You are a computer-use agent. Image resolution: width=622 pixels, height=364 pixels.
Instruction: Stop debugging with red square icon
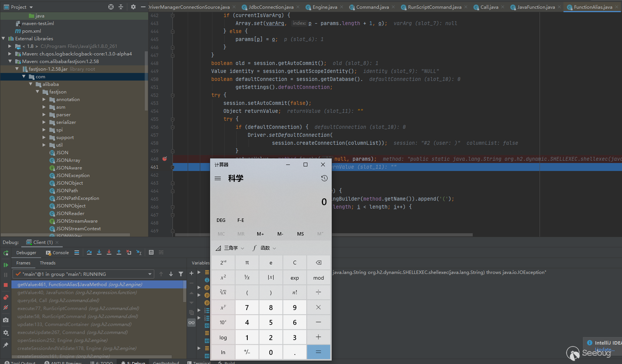(x=6, y=285)
